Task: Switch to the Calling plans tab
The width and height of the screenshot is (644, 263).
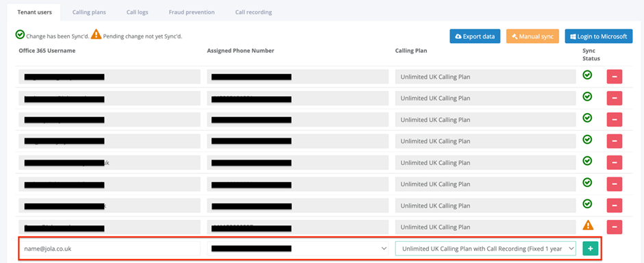Action: pos(89,12)
